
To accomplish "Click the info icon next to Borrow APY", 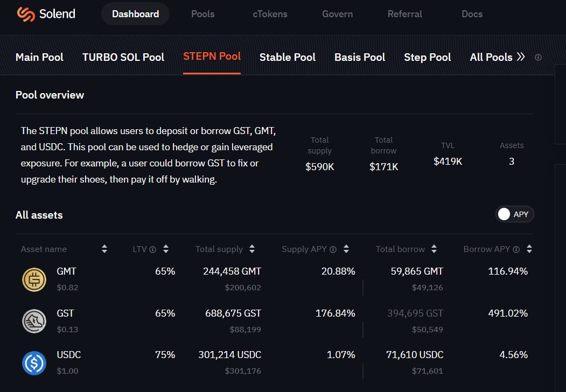I will pos(516,249).
